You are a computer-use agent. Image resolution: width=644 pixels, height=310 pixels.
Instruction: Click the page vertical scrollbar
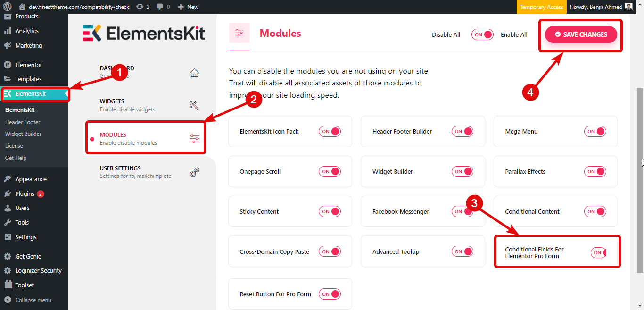[640, 179]
